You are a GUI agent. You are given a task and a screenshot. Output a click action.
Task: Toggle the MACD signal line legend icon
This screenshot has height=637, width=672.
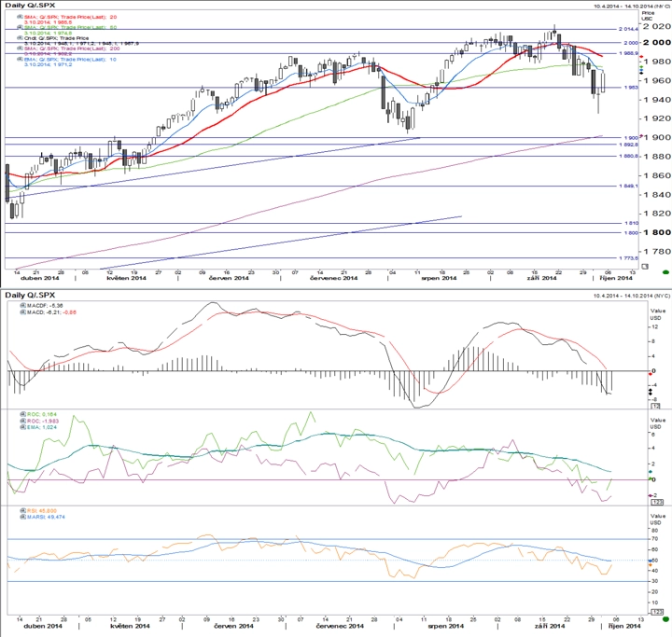22,312
